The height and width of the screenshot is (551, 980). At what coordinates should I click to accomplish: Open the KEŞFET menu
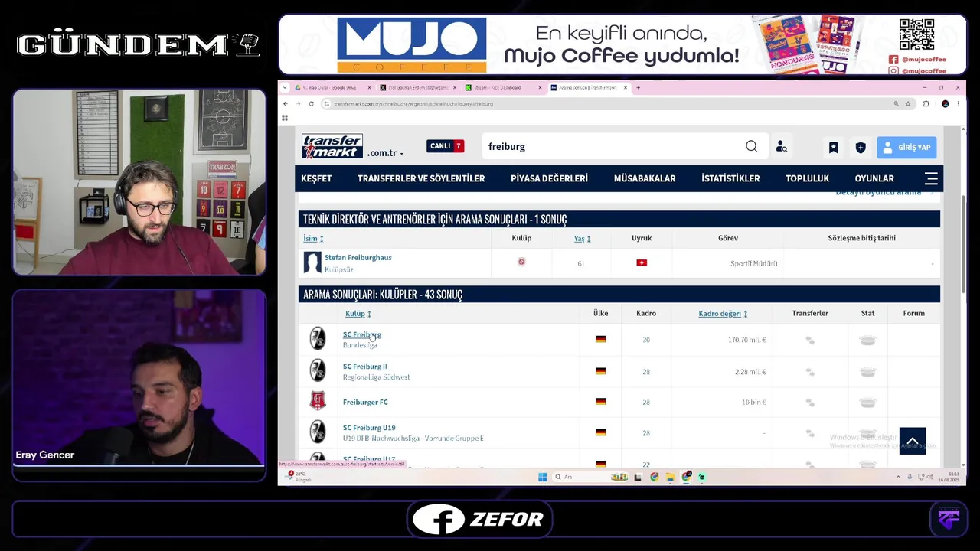pyautogui.click(x=316, y=178)
